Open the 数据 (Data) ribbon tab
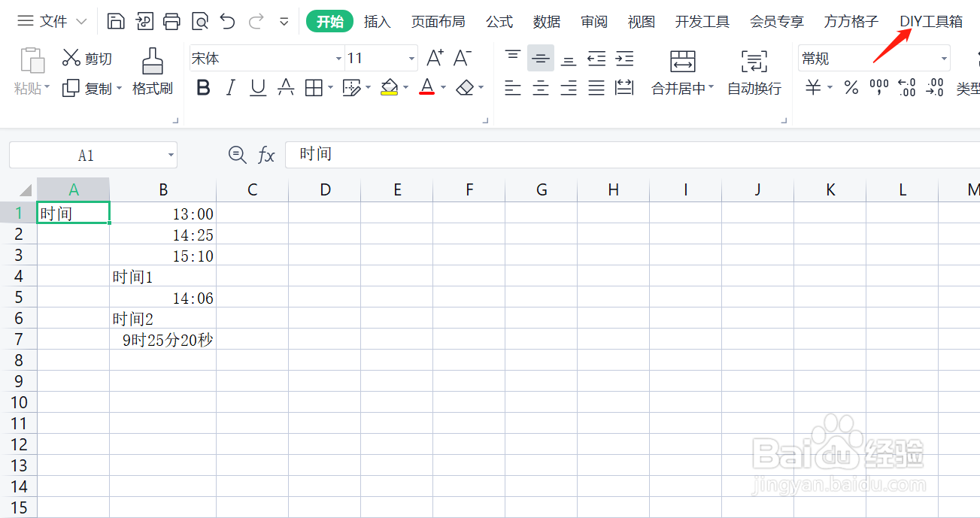The height and width of the screenshot is (518, 980). (x=547, y=22)
